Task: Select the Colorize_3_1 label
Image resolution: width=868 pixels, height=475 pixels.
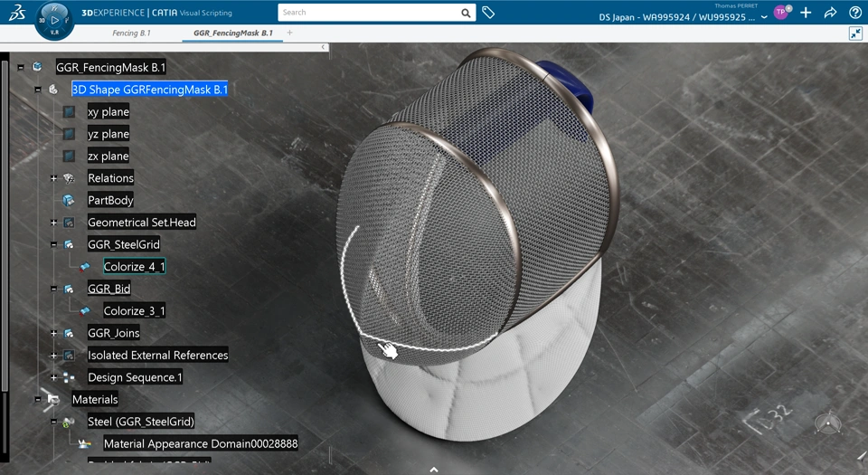Action: [134, 311]
